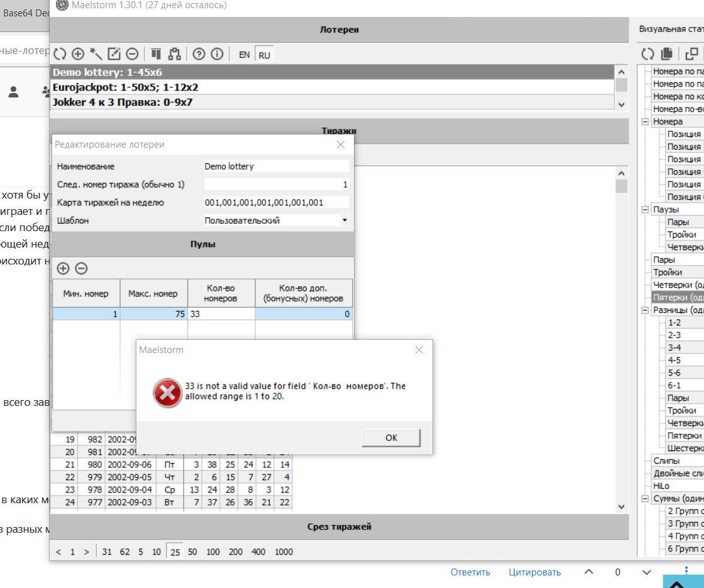Select Jokker 4 к 3 Правка row

pos(333,102)
